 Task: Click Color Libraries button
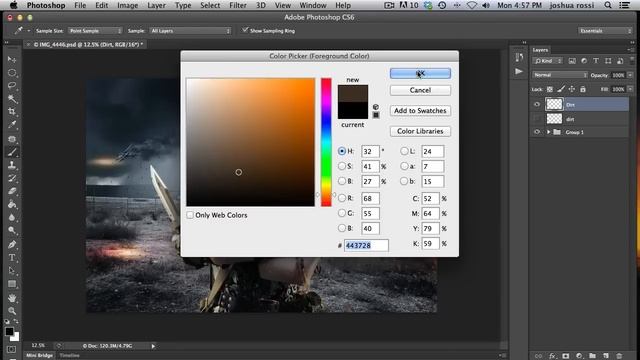(420, 131)
